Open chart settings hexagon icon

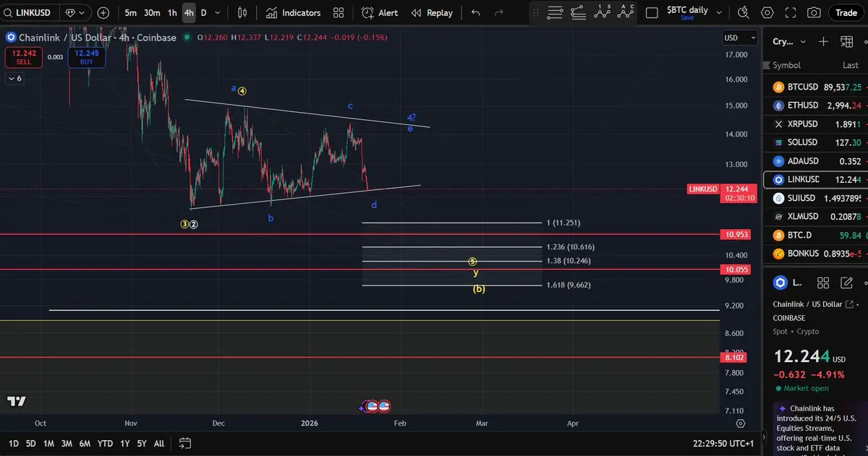click(767, 13)
